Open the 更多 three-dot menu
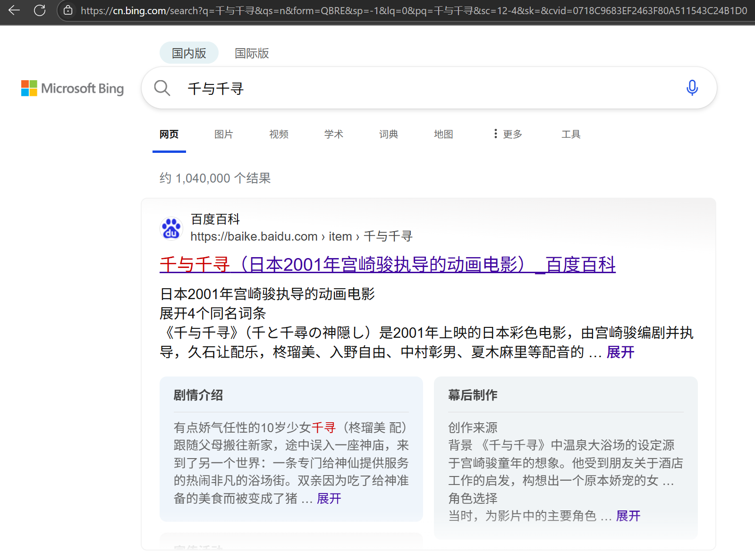 [x=508, y=134]
